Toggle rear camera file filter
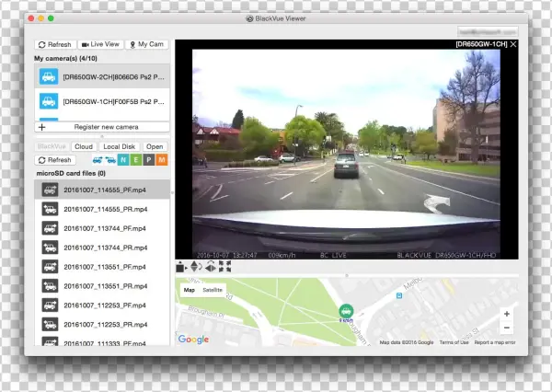The height and width of the screenshot is (392, 552). click(x=110, y=160)
